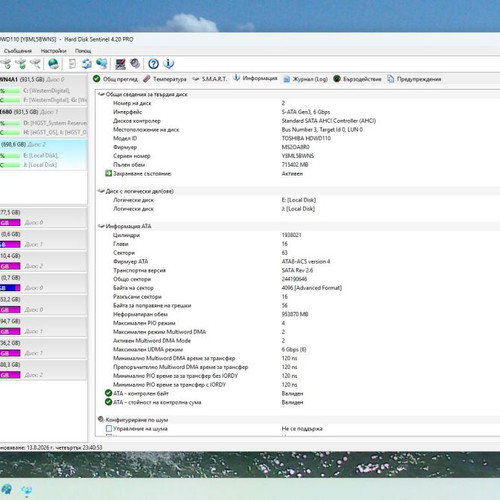The height and width of the screenshot is (500, 500).
Task: Select the 53,2 GB partition usage bar
Action: [10, 310]
